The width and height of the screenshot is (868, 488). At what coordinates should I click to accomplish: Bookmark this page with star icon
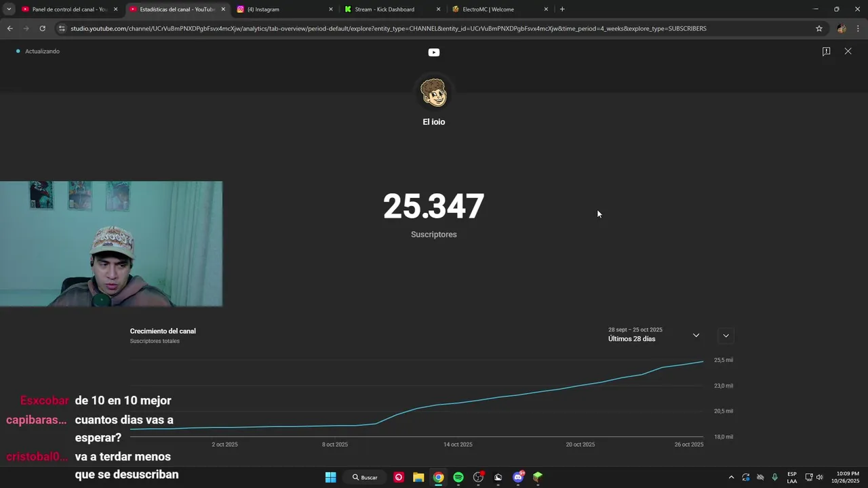(819, 28)
